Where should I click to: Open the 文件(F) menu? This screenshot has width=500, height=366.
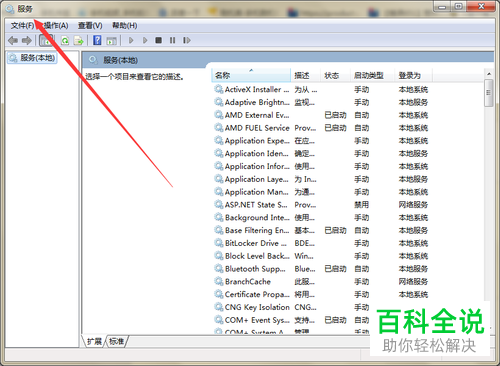[22, 25]
